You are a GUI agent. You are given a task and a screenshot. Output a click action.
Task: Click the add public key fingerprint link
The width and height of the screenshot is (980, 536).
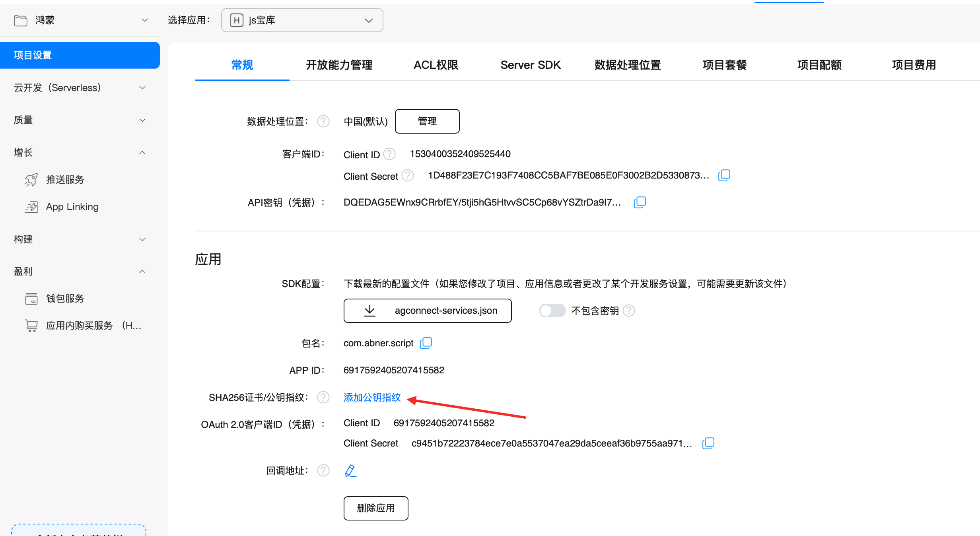click(372, 397)
